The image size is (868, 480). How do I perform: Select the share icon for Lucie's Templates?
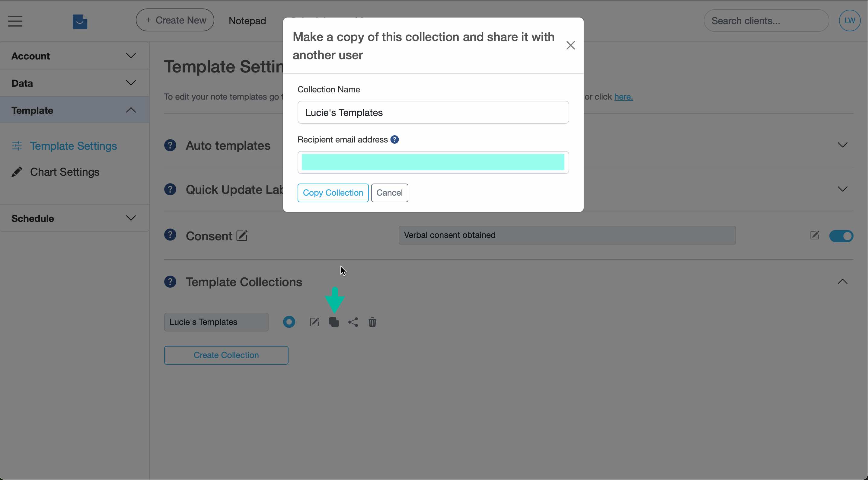pyautogui.click(x=353, y=322)
